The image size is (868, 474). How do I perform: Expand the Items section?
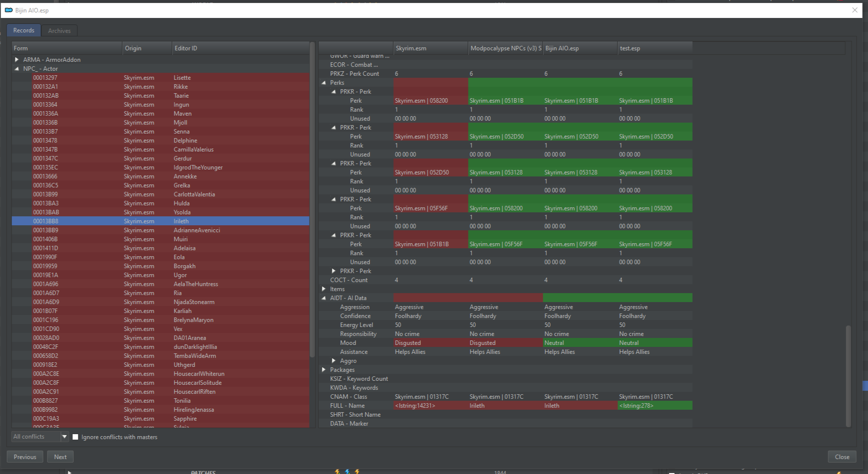[x=324, y=289]
